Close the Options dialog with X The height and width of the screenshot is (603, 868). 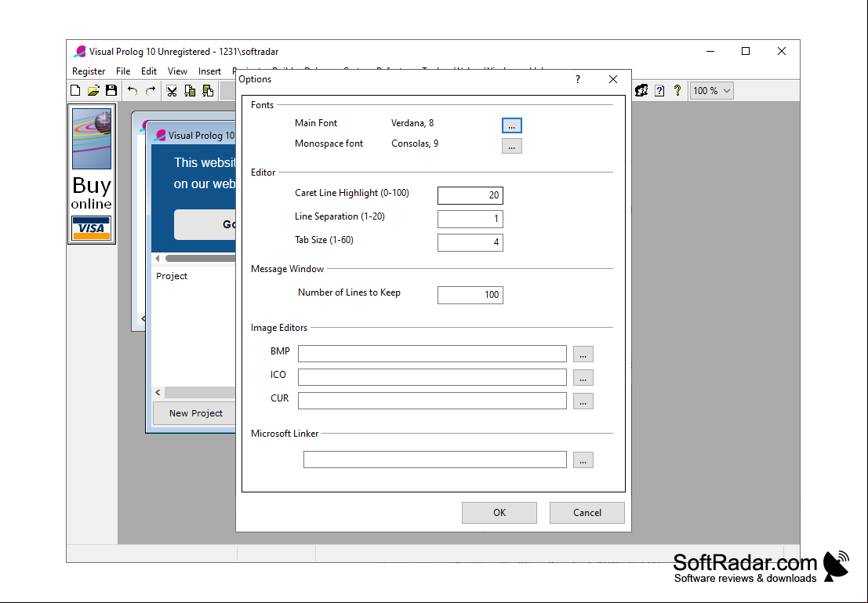point(613,79)
